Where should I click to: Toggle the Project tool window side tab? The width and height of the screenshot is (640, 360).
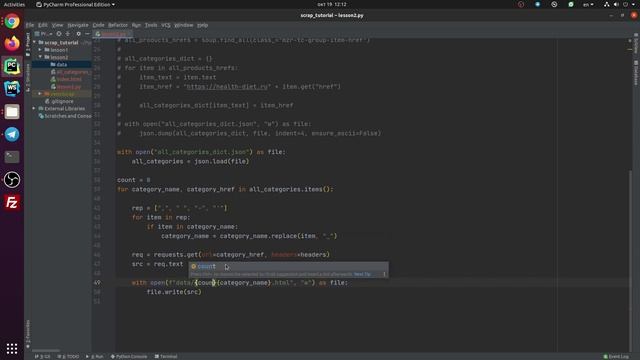[x=28, y=45]
